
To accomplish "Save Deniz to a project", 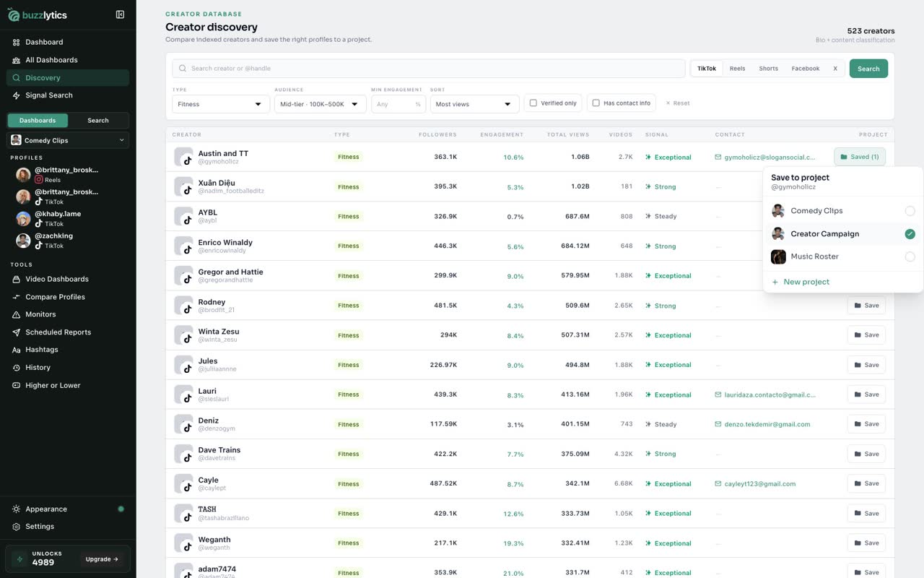I will [866, 424].
